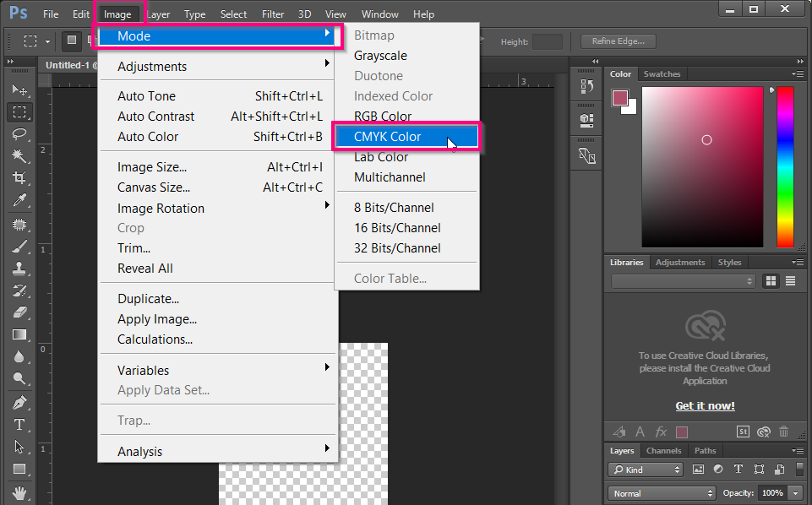Image resolution: width=812 pixels, height=505 pixels.
Task: Click the Refine Edge button
Action: 620,41
